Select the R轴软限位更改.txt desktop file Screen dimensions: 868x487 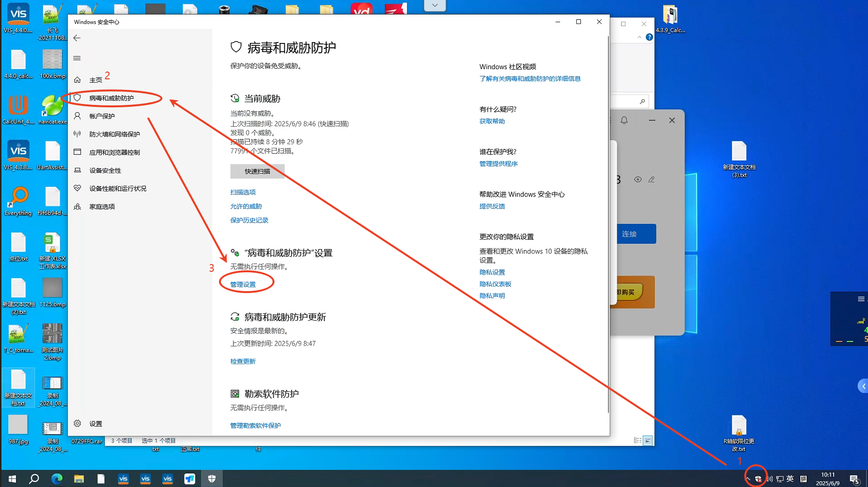point(739,434)
